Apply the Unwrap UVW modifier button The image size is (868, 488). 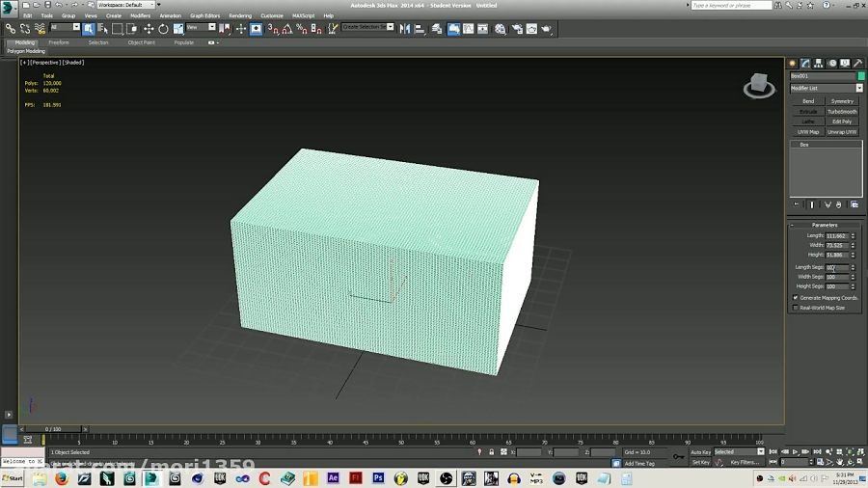point(842,132)
